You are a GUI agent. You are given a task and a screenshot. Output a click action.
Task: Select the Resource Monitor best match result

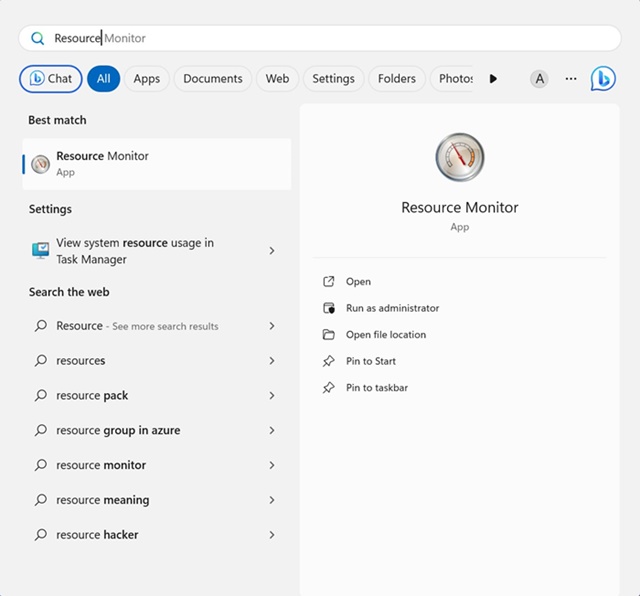(157, 164)
